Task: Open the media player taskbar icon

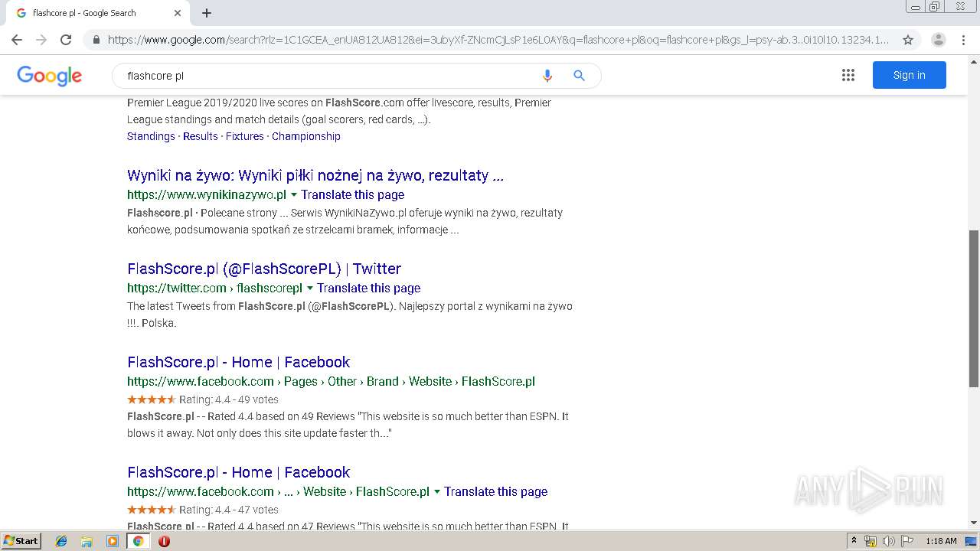Action: (113, 541)
